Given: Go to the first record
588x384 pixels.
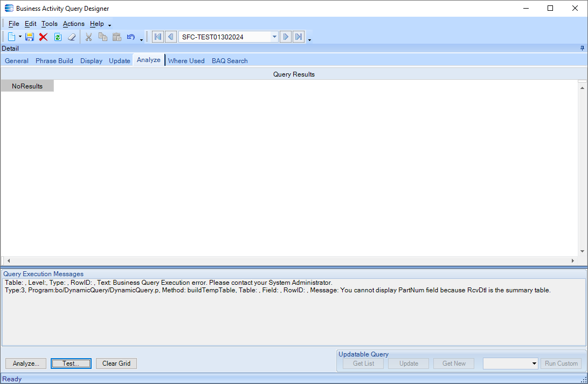Looking at the screenshot, I should [x=158, y=37].
